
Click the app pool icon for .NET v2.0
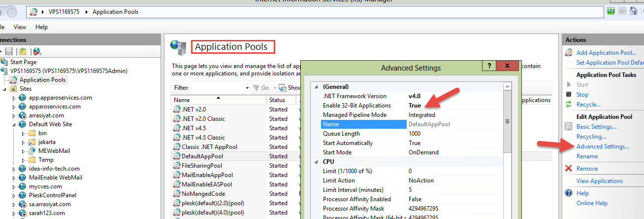[177, 109]
